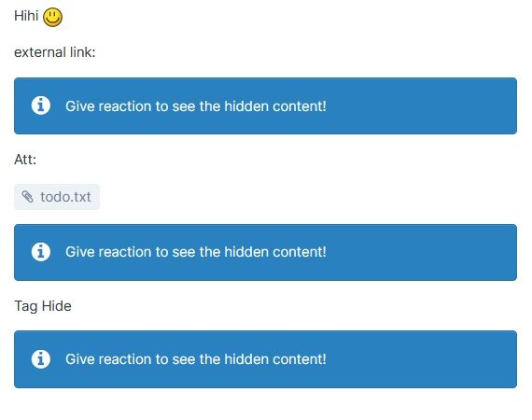
Task: Click the "Tag Hide" label
Action: [43, 306]
